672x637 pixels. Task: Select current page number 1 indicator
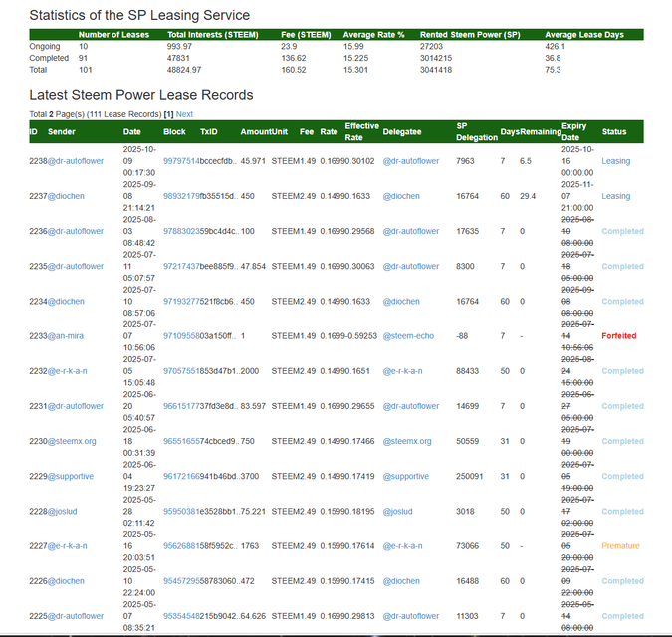168,114
